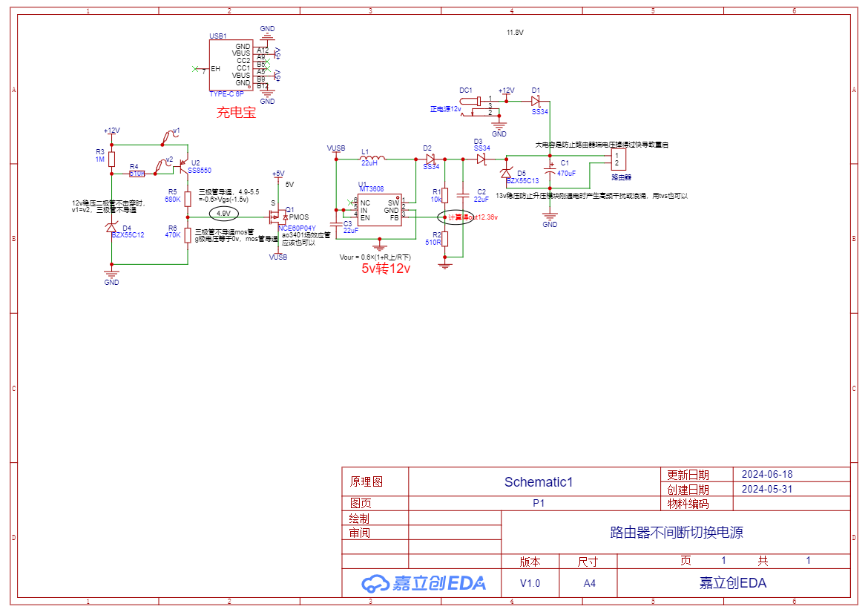This screenshot has height=612, width=868.
Task: Click the 正电源12v note text
Action: tap(446, 109)
